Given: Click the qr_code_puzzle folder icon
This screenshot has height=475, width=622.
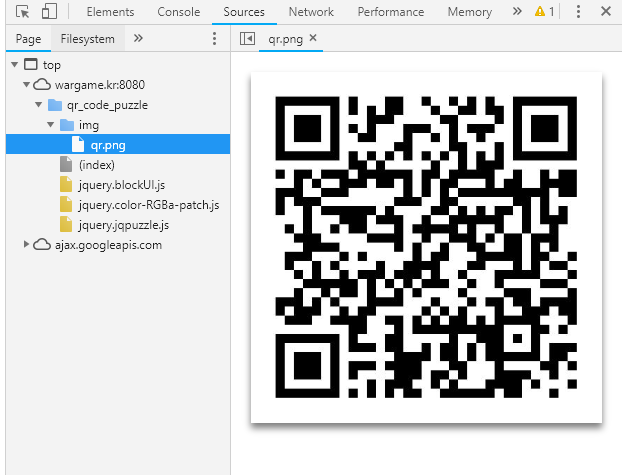Looking at the screenshot, I should [55, 105].
